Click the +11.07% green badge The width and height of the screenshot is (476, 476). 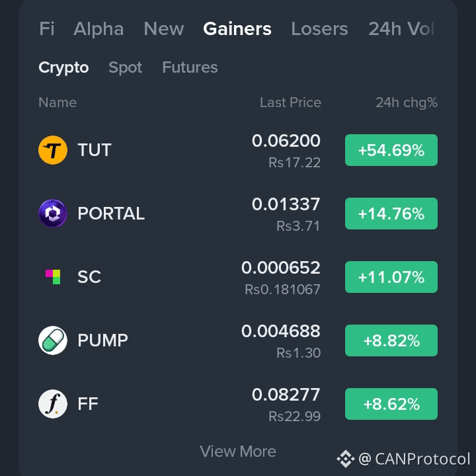tap(391, 277)
